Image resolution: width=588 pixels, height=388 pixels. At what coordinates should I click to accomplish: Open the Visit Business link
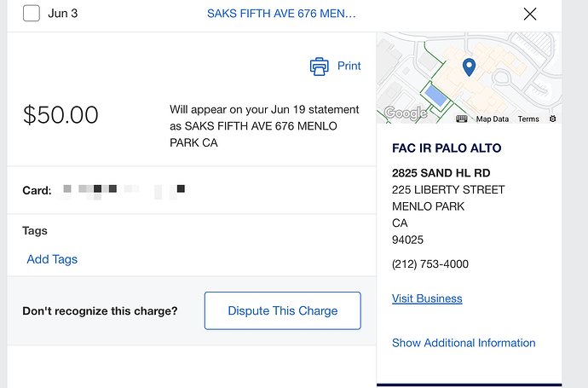[x=427, y=298]
